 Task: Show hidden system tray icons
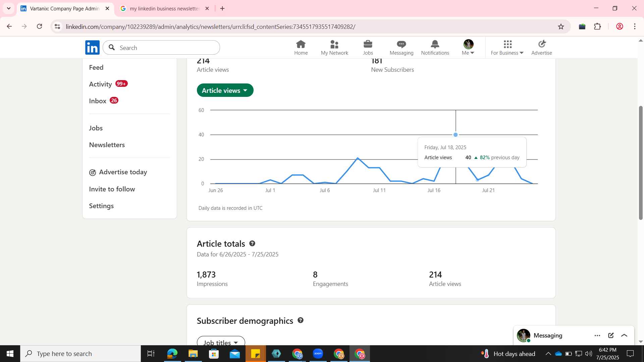tap(548, 354)
